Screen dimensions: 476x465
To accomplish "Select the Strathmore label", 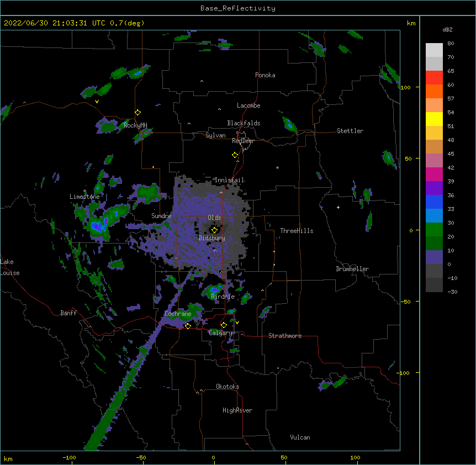I will coord(285,336).
